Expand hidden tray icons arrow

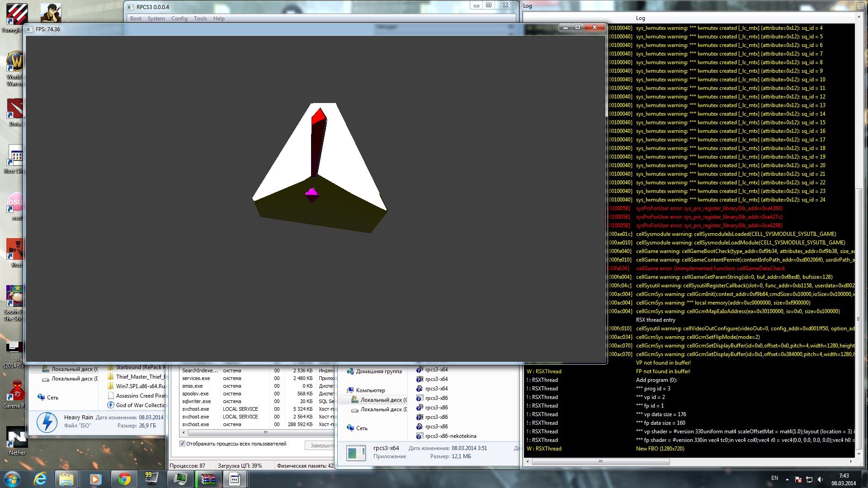click(787, 479)
